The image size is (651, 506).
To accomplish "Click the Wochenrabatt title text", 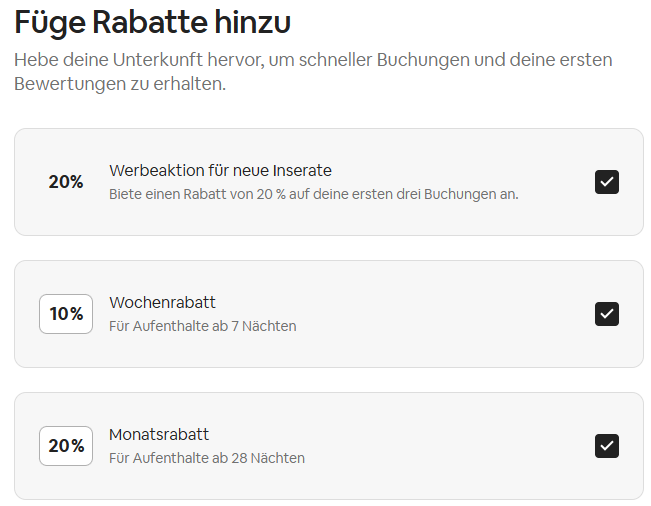I will tap(162, 303).
